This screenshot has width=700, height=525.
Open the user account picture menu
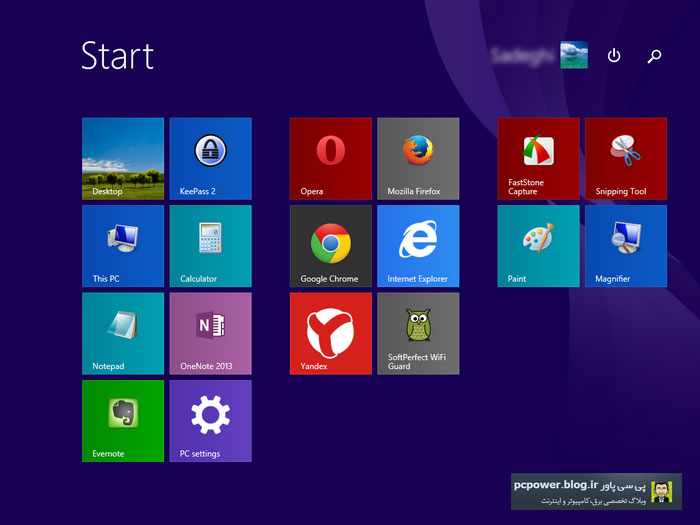tap(574, 55)
